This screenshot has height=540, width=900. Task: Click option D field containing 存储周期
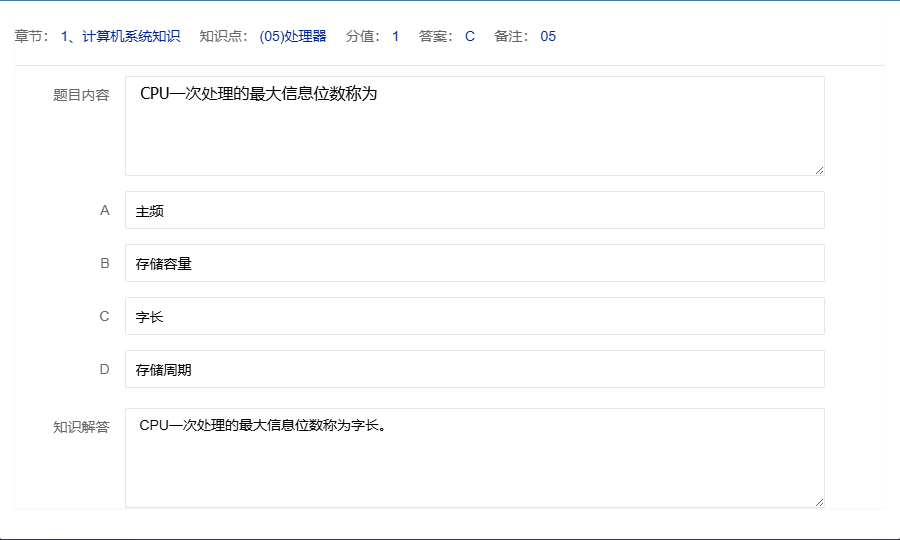coord(474,369)
